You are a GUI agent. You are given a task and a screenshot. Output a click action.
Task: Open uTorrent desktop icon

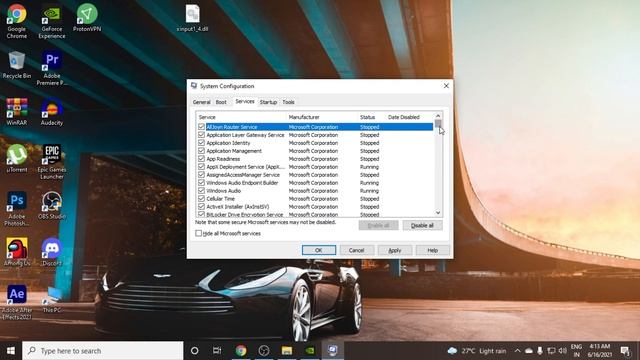17,158
